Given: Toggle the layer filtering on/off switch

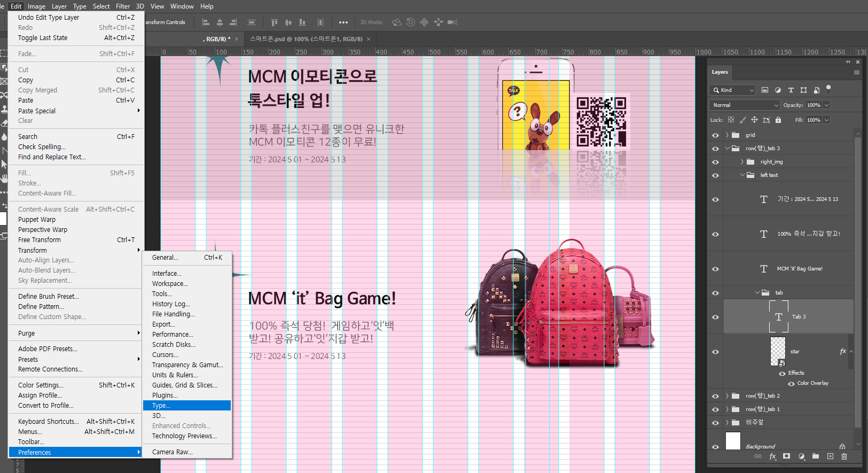Looking at the screenshot, I should 828,89.
